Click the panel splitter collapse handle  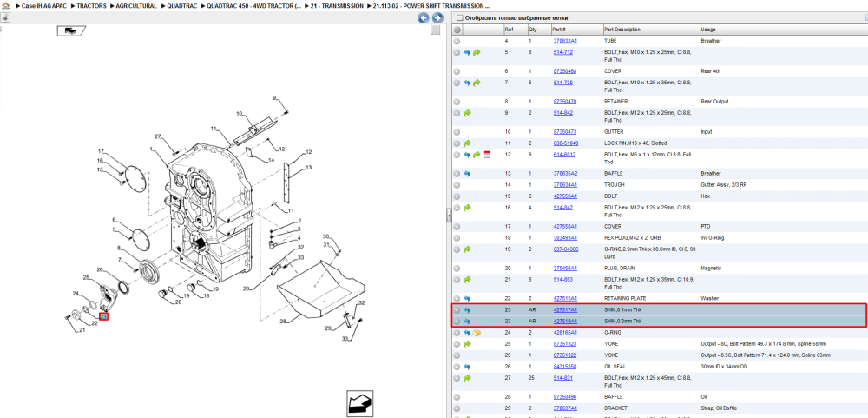449,216
